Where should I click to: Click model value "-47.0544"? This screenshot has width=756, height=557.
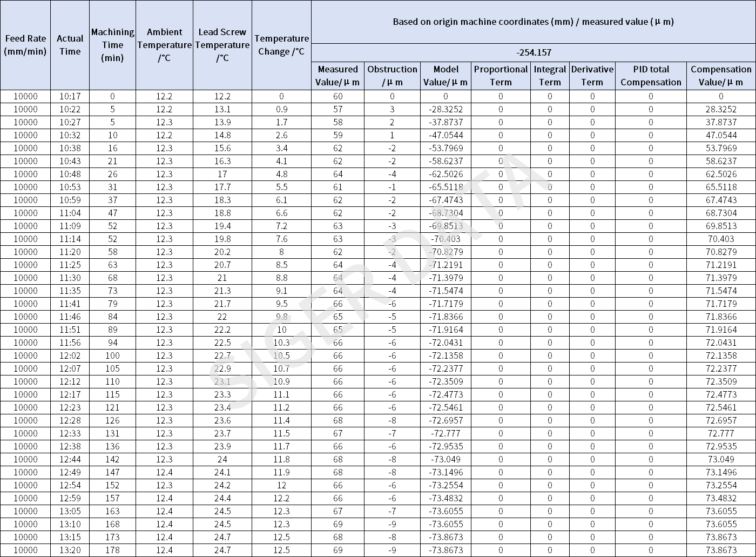pos(446,135)
